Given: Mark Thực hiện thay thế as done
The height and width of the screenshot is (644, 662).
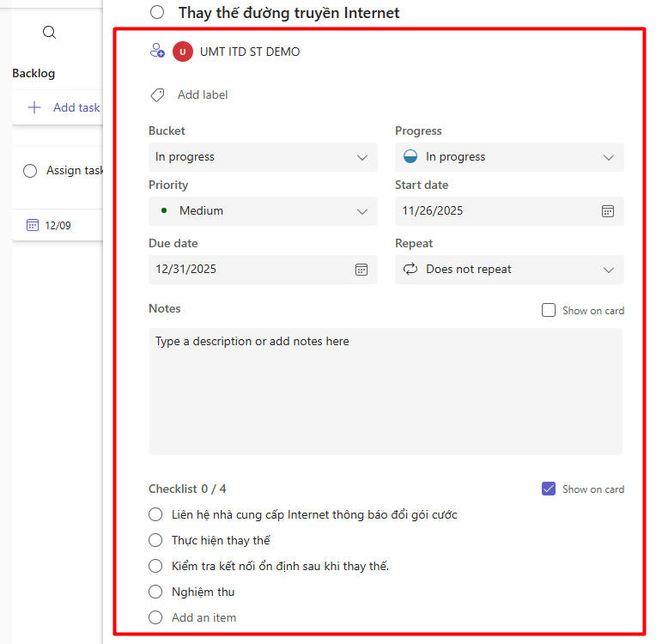Looking at the screenshot, I should pos(155,540).
